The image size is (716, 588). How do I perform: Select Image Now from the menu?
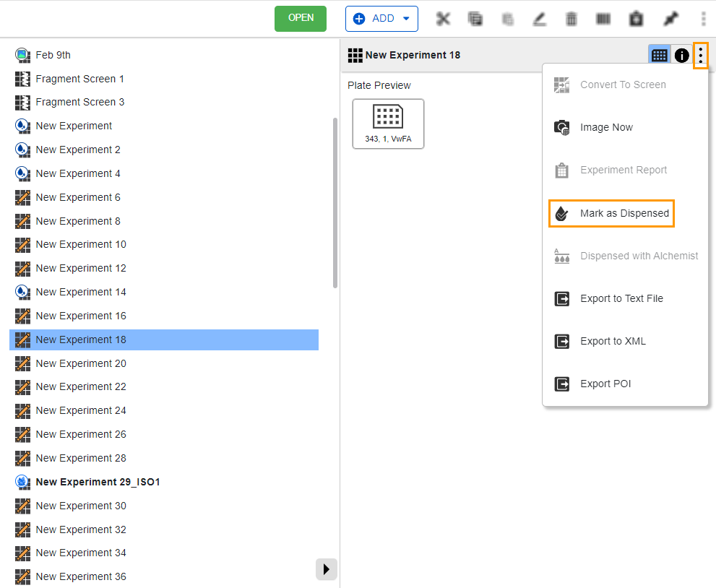click(x=605, y=127)
